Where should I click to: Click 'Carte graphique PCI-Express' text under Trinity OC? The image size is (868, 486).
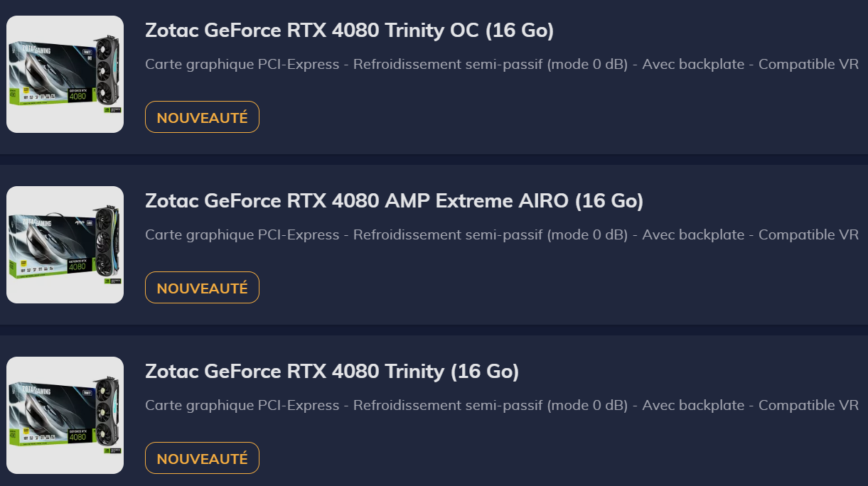click(242, 65)
